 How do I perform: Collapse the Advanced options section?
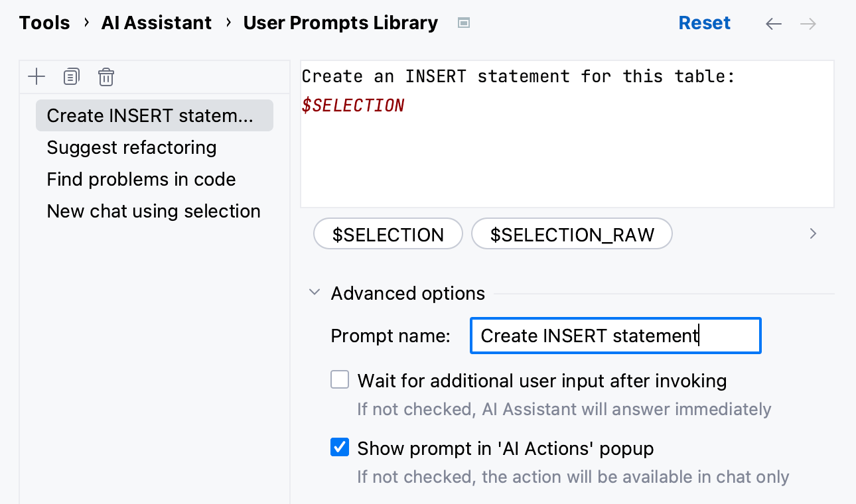pos(315,293)
